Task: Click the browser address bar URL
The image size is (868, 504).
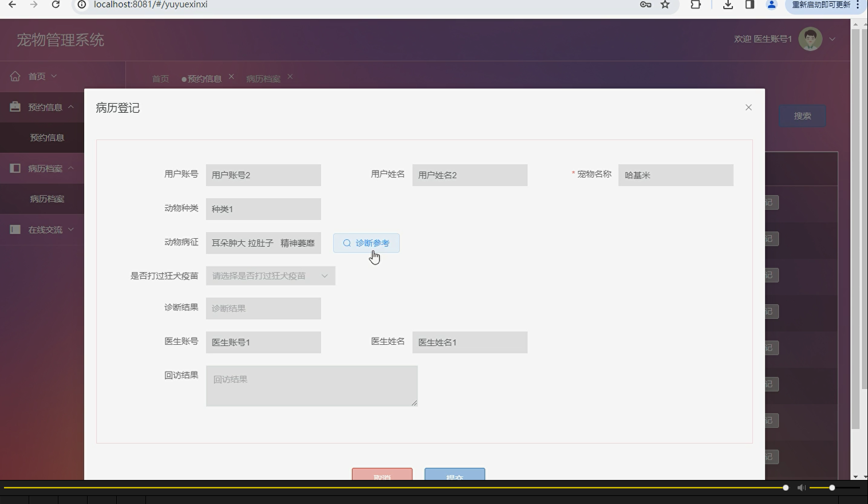Action: coord(151,5)
